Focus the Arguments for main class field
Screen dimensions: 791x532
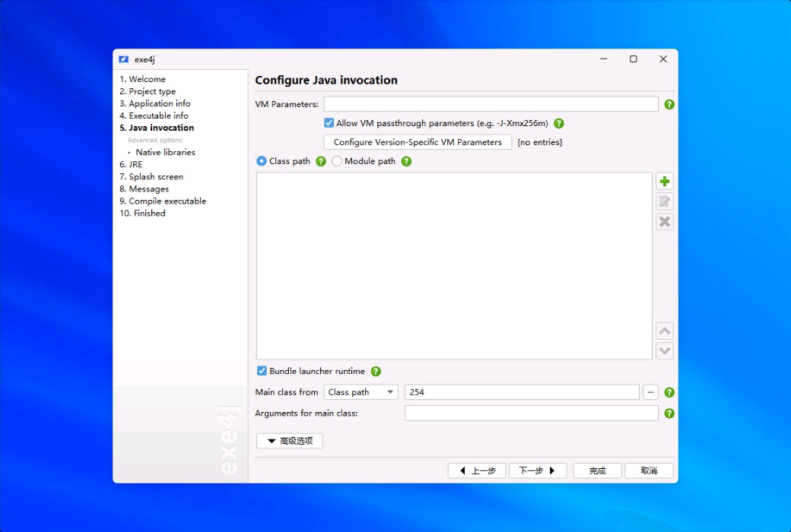532,413
